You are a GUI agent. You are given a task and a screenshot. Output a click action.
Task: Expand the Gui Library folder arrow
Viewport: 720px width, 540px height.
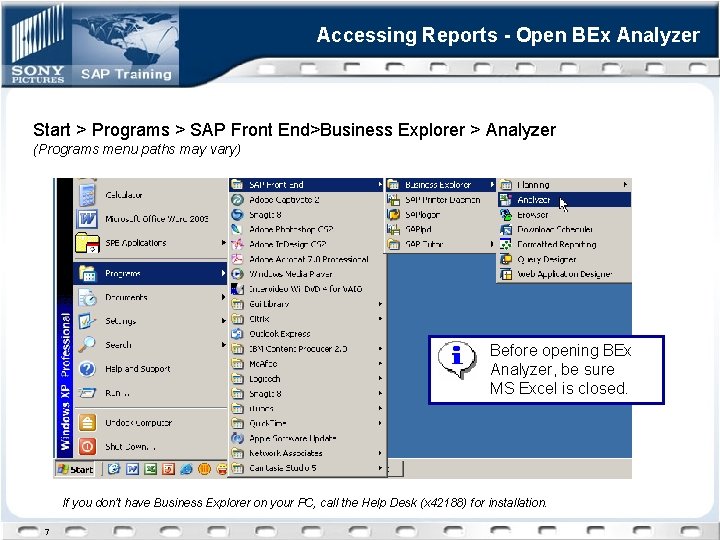pyautogui.click(x=380, y=304)
